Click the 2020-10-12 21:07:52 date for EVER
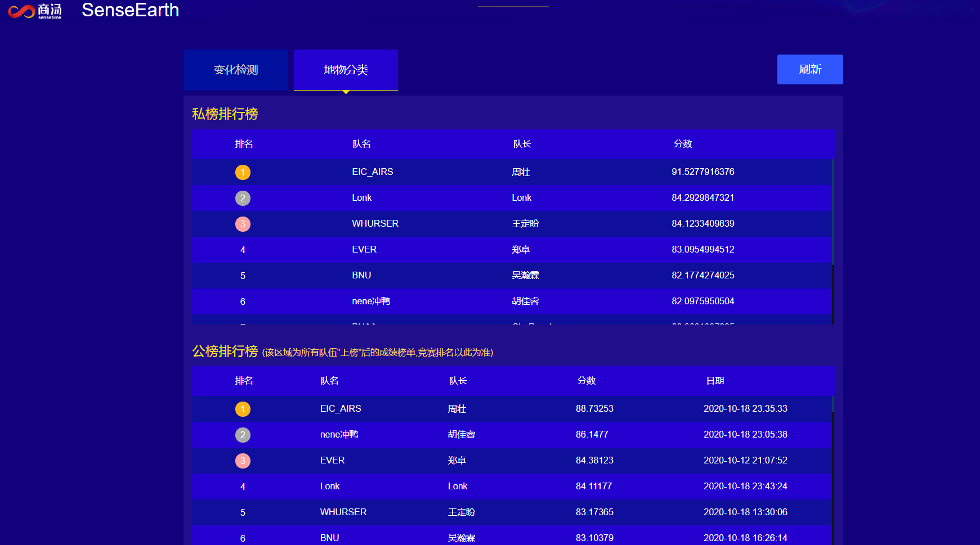This screenshot has height=545, width=980. [x=745, y=461]
